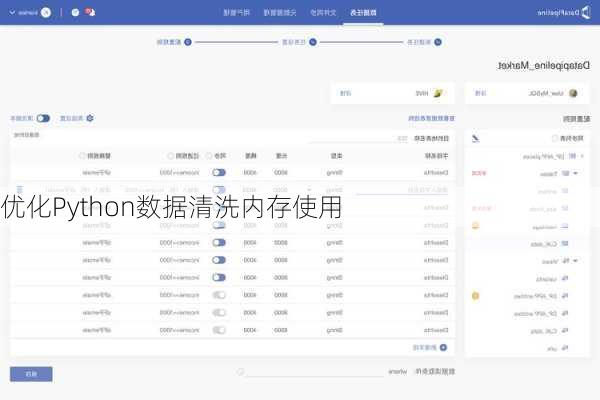Click the plus add-field link below the table

click(x=430, y=348)
